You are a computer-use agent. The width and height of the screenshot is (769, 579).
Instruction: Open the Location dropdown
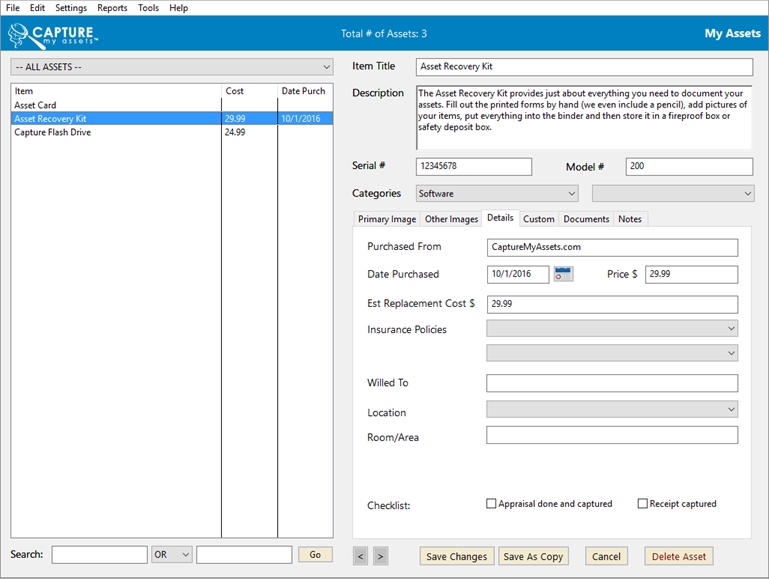611,409
